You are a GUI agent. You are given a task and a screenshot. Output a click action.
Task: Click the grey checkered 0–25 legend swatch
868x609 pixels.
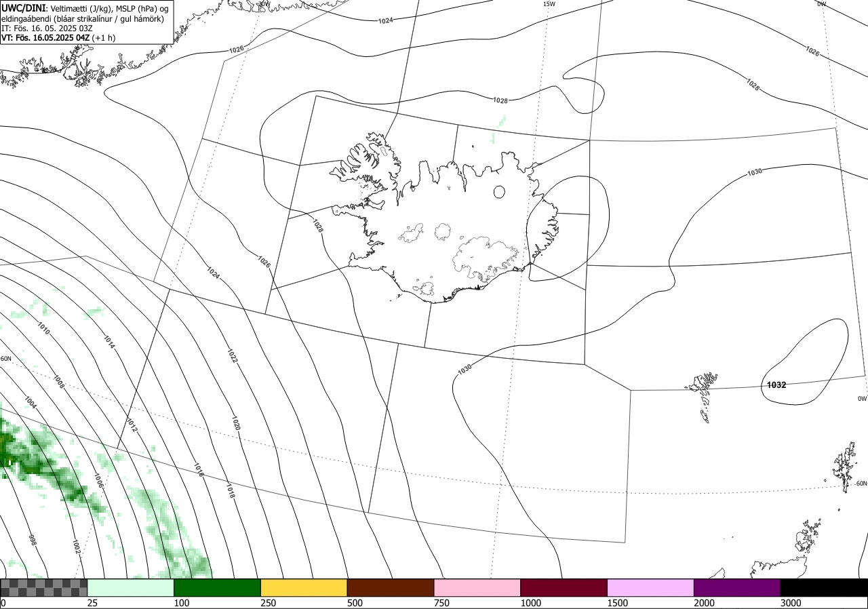pos(44,587)
